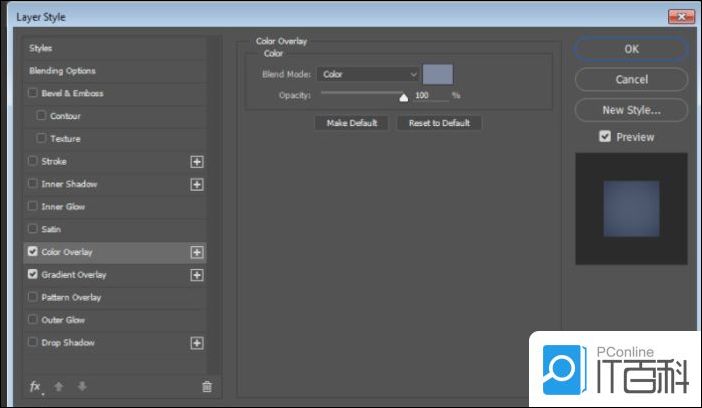This screenshot has width=702, height=408.
Task: Click the Opacity slider handle
Action: coord(403,97)
